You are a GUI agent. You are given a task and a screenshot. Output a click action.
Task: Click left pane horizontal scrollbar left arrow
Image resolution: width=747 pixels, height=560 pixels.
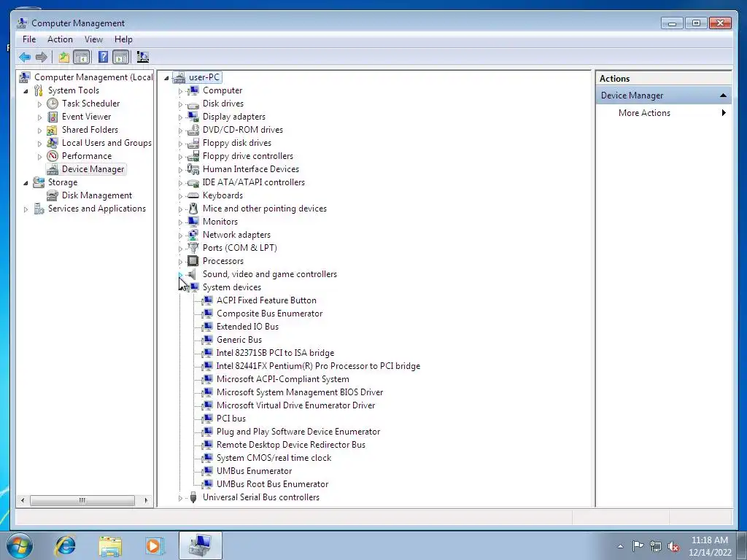coord(23,500)
